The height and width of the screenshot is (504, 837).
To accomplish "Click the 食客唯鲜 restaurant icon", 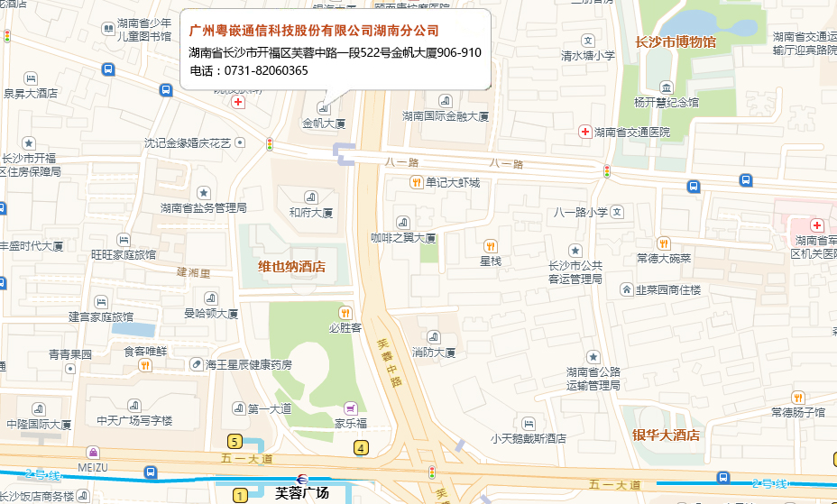I will click(144, 365).
